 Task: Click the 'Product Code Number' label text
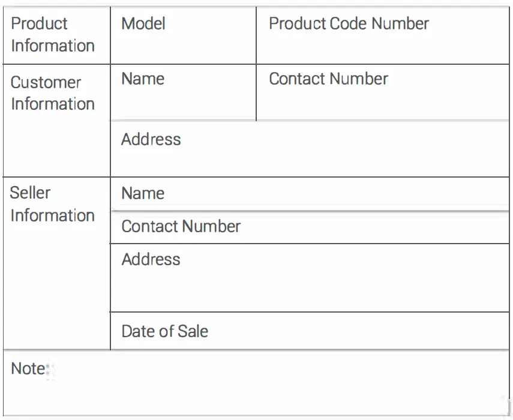pos(349,24)
